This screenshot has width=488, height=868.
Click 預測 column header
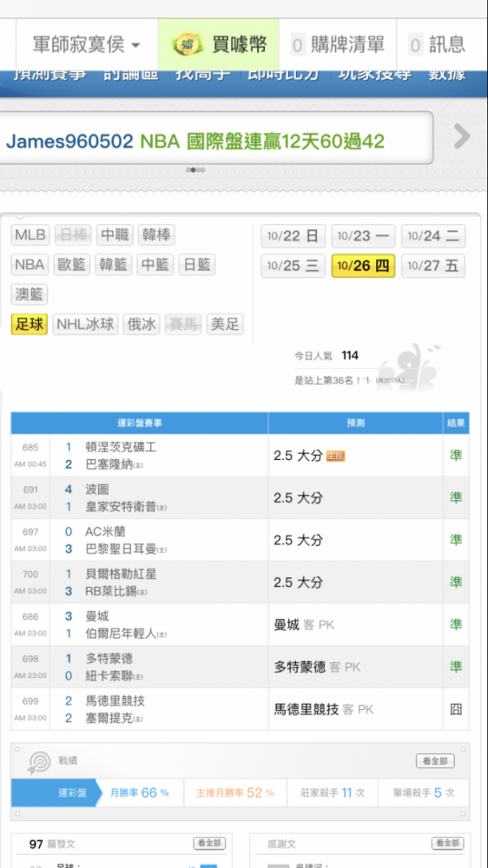[355, 424]
